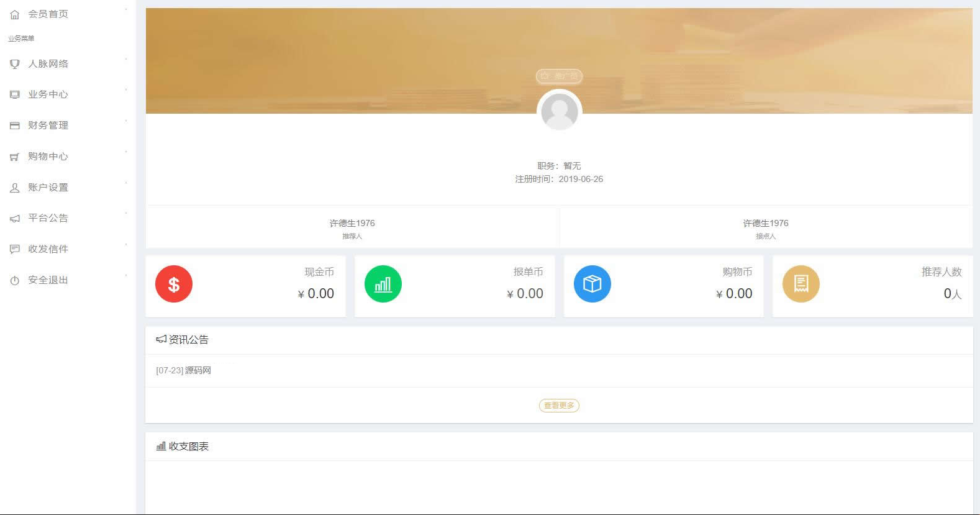This screenshot has height=515, width=980.
Task: Open the 人脉网络 menu
Action: (x=48, y=63)
